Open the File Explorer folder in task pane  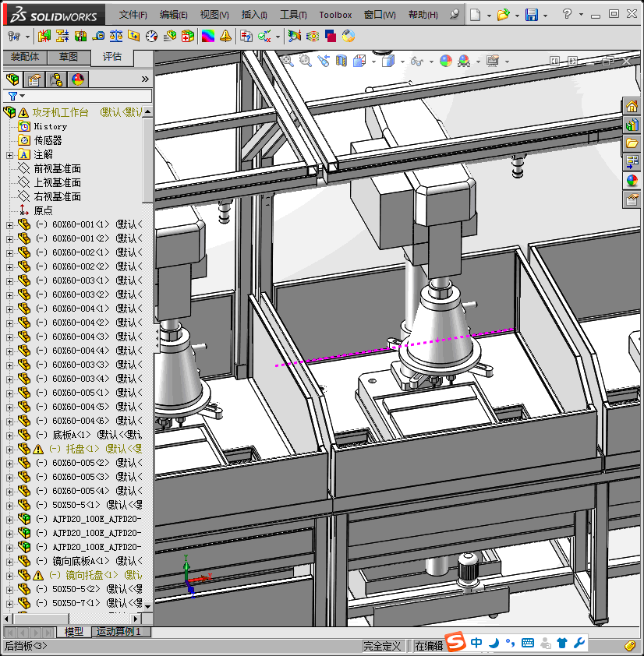(632, 143)
